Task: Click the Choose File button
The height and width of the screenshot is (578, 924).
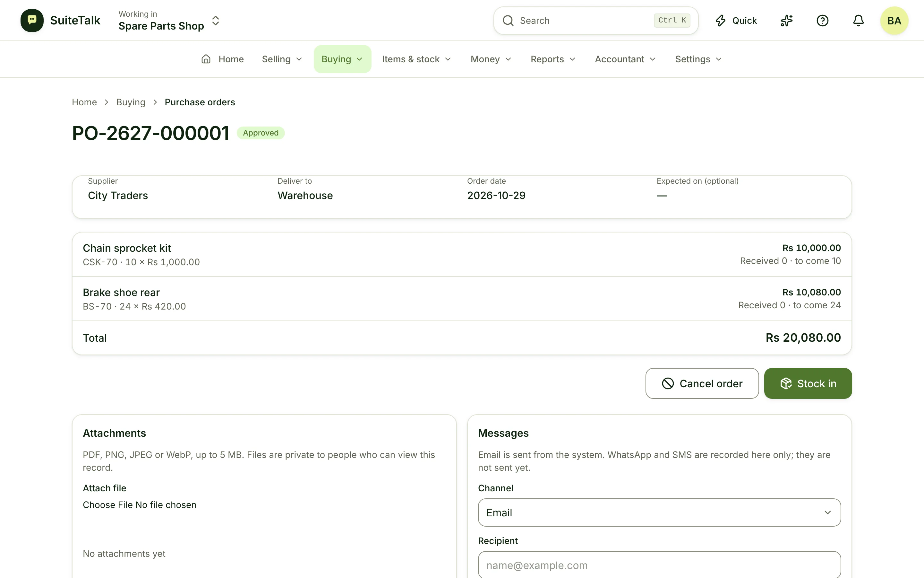Action: pos(108,505)
